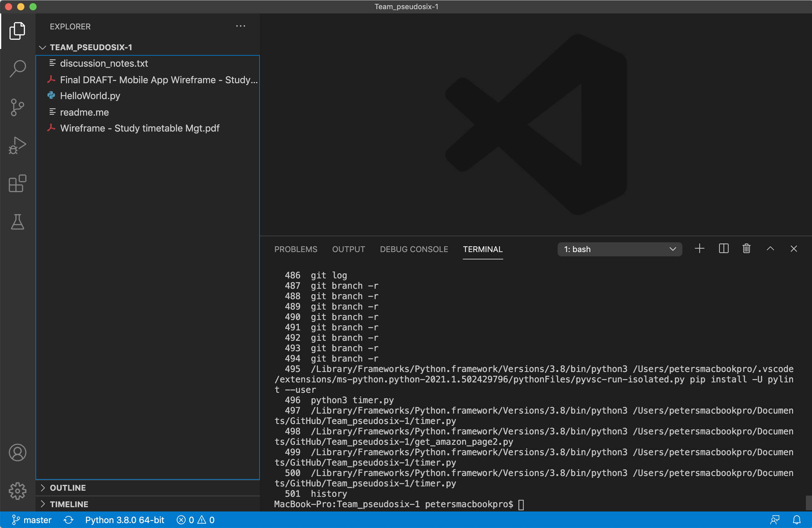Open the Run and Debug view
This screenshot has height=528, width=812.
(17, 146)
